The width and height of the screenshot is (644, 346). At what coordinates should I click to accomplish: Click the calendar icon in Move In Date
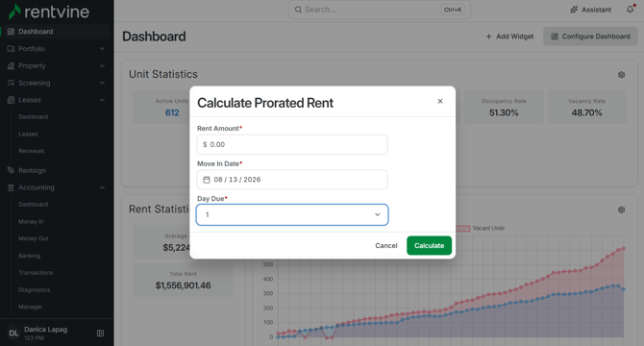(207, 180)
